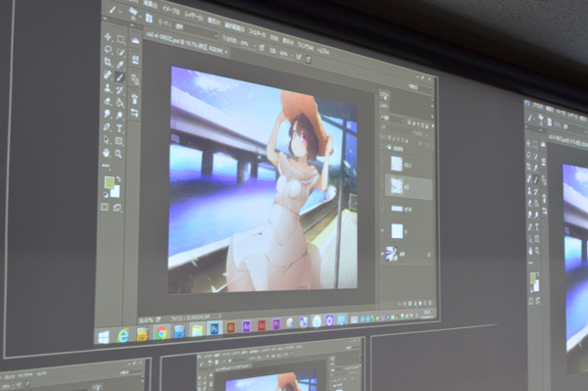
Task: Activate the Zoom magnifier tool
Action: [119, 154]
